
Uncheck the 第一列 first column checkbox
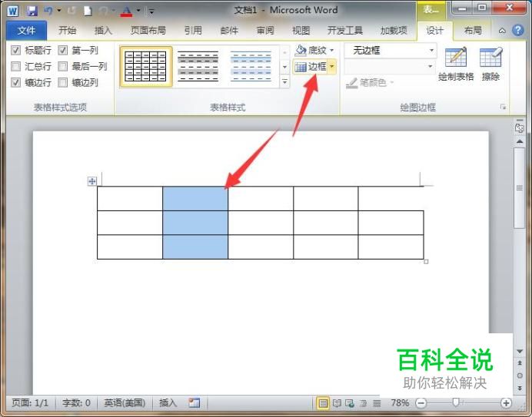pos(63,51)
